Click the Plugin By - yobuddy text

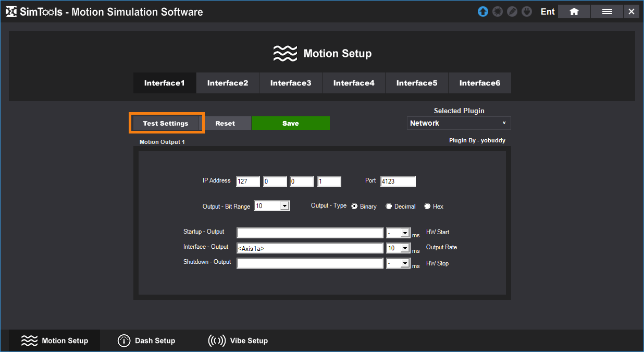pyautogui.click(x=477, y=140)
